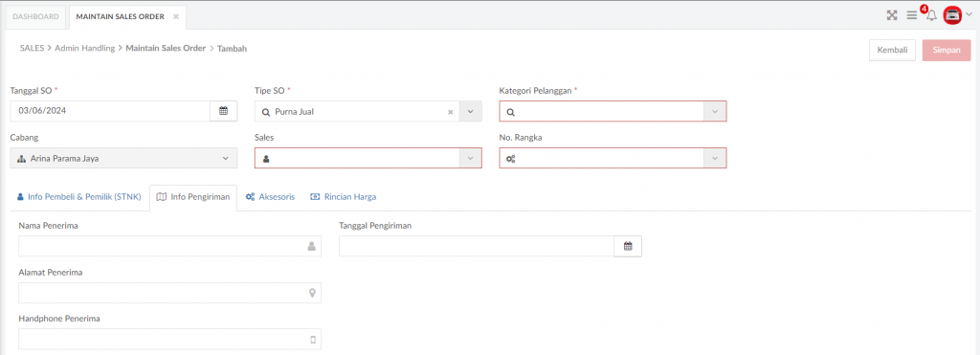980x355 pixels.
Task: Switch to the Aksesoris tab
Action: [x=270, y=197]
